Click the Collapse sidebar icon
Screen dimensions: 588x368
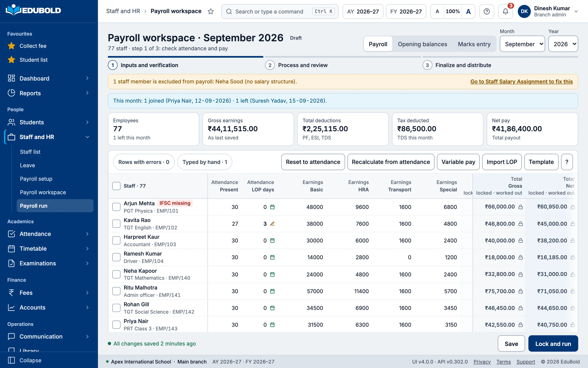pos(11,360)
